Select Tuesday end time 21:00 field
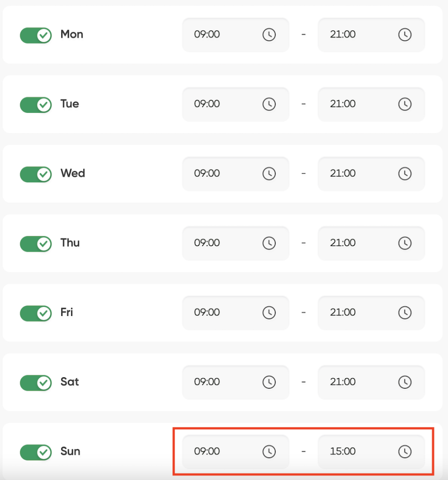Image resolution: width=448 pixels, height=480 pixels. (x=371, y=104)
